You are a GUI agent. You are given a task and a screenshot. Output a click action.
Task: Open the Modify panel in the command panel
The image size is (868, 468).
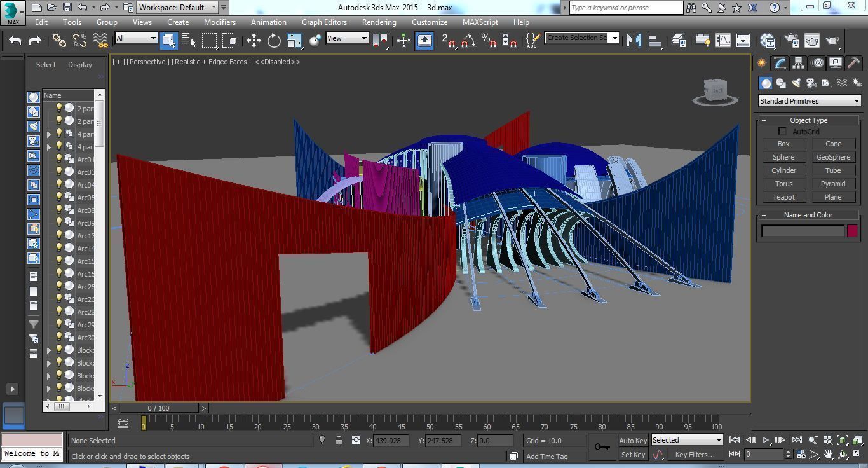[780, 62]
